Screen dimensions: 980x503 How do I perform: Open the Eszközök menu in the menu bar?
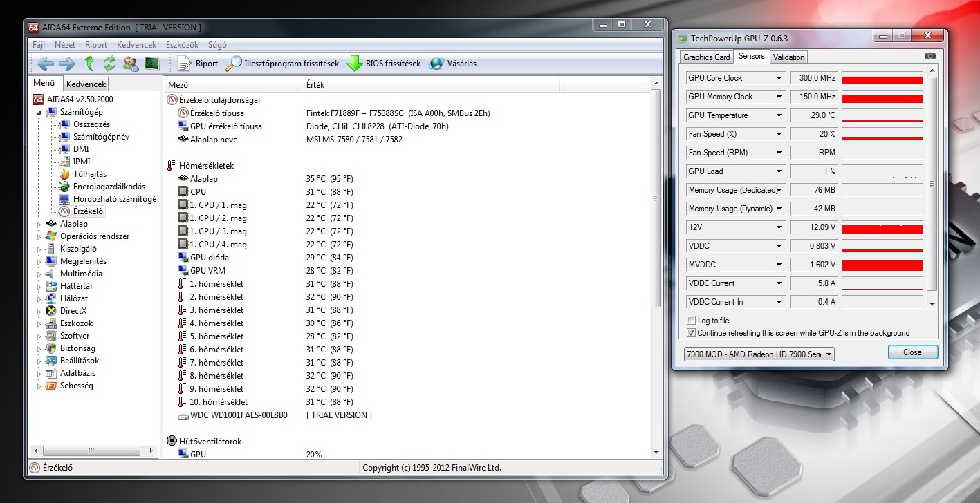(183, 45)
